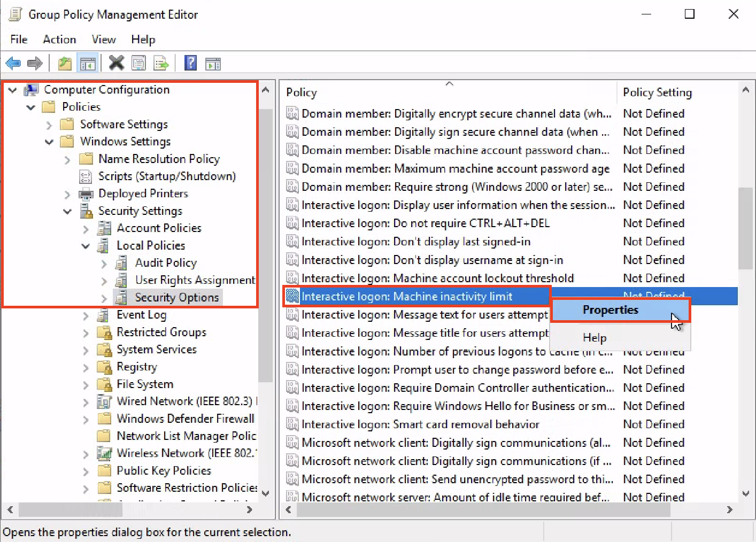Select 'Interactive logon: Machine account lockout threshold'

pyautogui.click(x=437, y=278)
